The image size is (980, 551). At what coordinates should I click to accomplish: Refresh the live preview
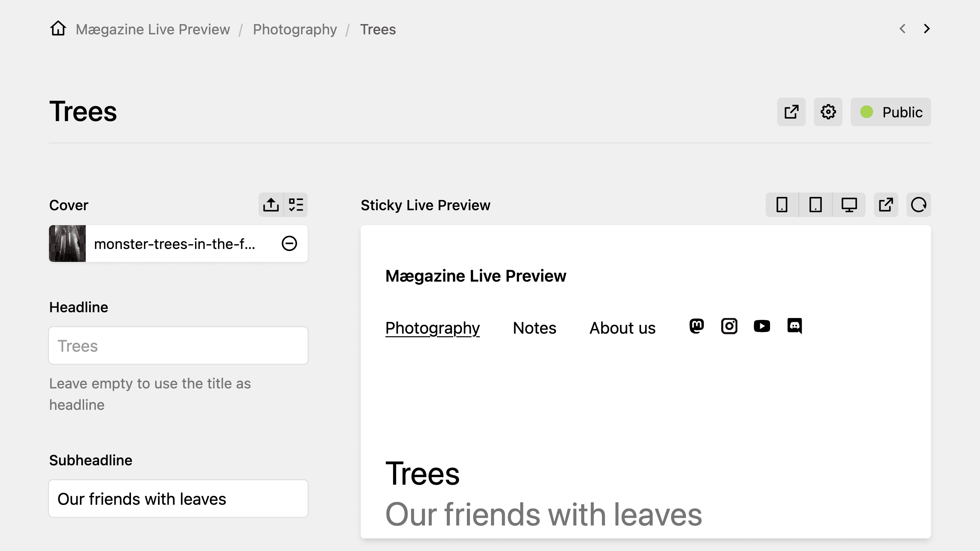click(918, 204)
